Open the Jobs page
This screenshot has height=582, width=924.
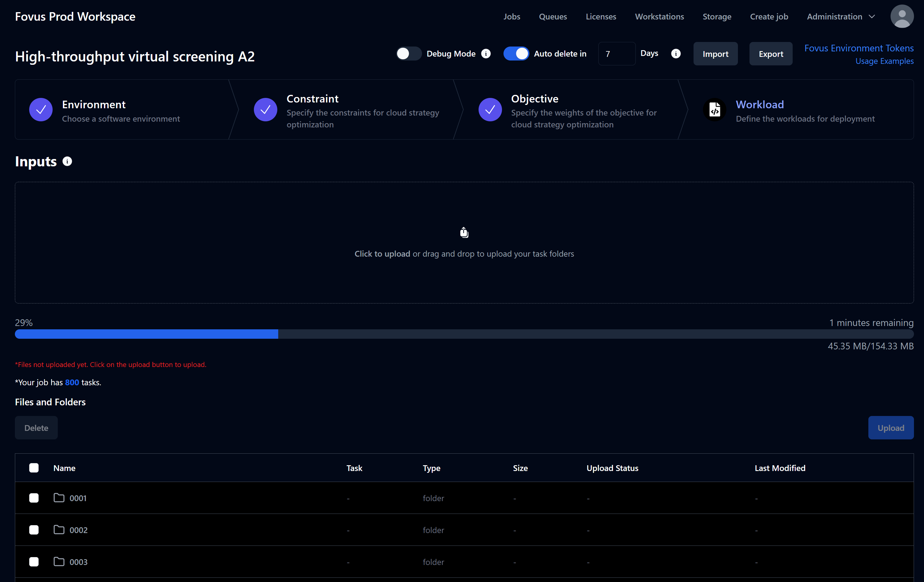(511, 16)
